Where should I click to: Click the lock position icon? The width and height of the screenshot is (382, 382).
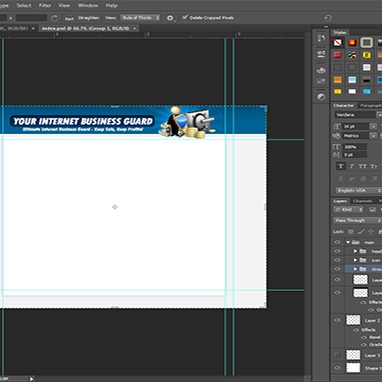point(371,231)
